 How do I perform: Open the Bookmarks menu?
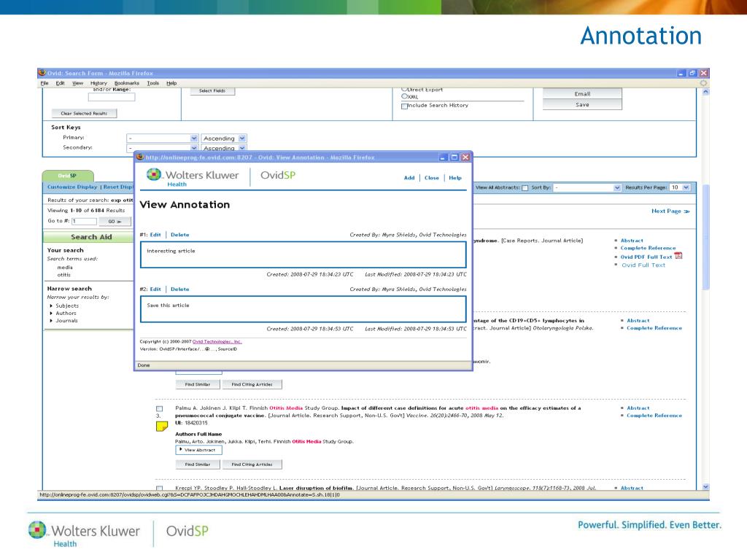(127, 83)
